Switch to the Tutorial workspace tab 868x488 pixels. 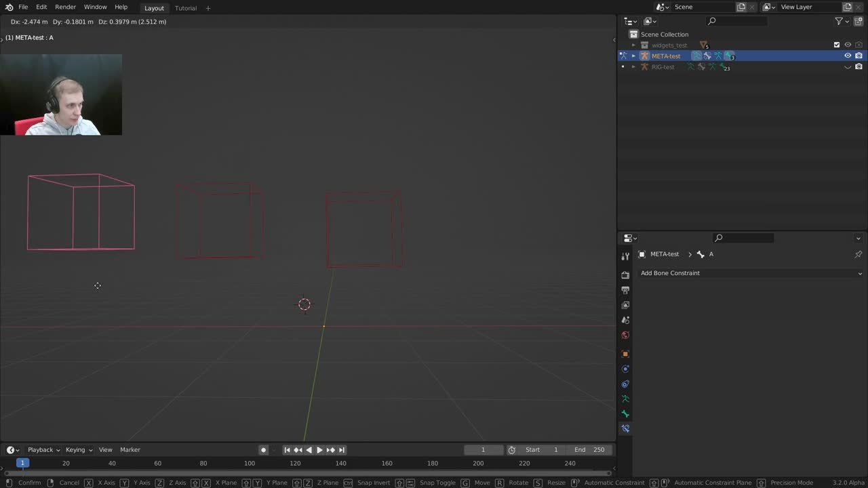tap(185, 8)
